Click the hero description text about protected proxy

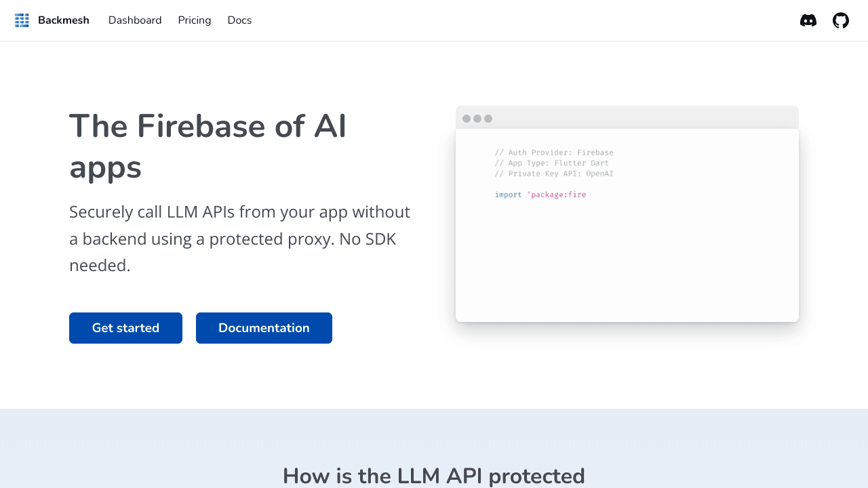(239, 238)
